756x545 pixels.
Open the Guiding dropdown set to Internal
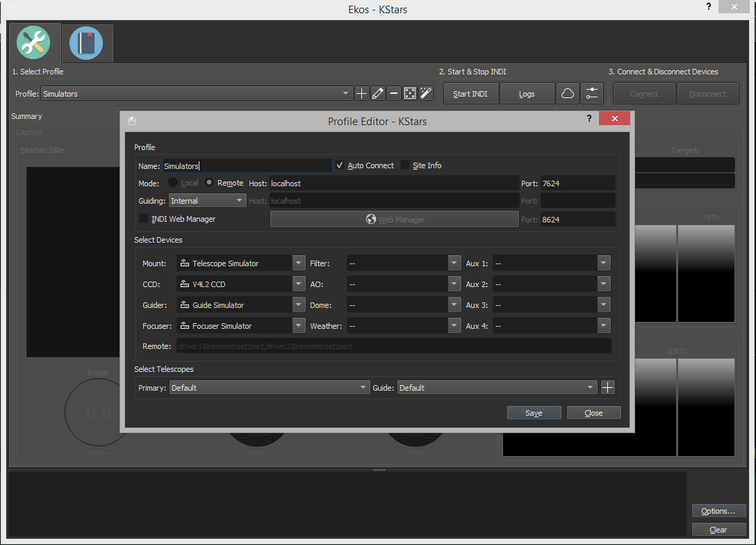tap(207, 201)
